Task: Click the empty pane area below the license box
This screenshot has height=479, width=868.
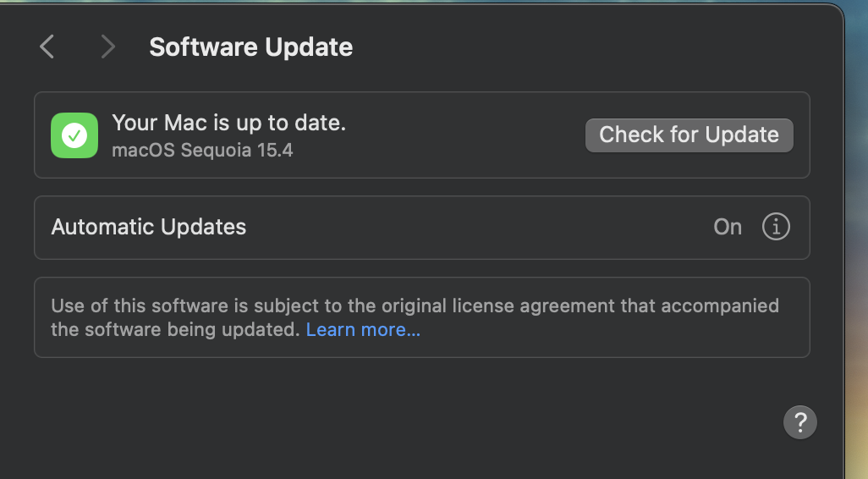Action: pyautogui.click(x=406, y=415)
